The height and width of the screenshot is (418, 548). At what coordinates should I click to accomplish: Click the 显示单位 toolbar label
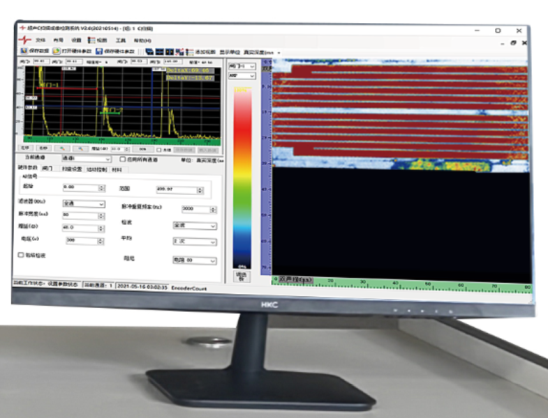pyautogui.click(x=230, y=52)
